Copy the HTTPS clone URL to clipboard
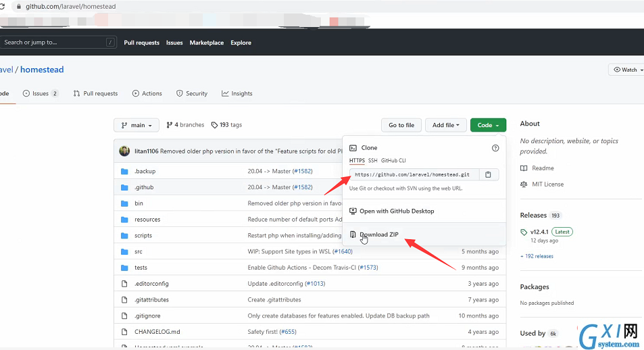Screen dimensions: 644x350 [488, 174]
